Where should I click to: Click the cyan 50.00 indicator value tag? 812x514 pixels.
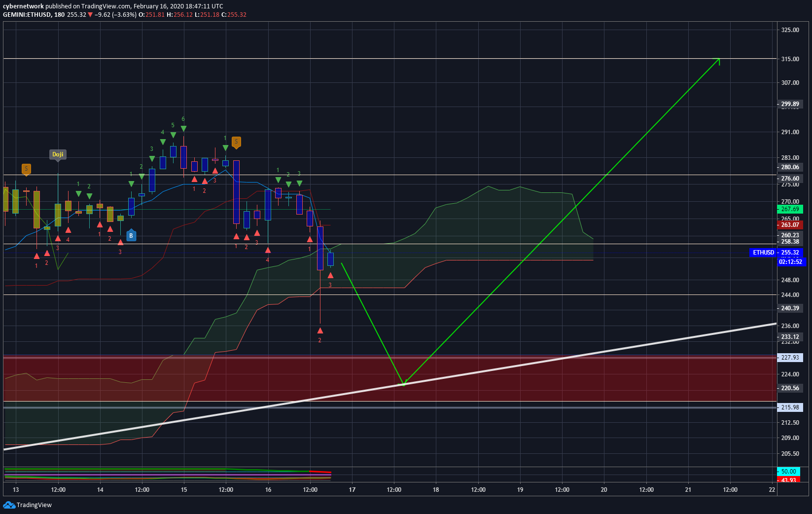788,472
